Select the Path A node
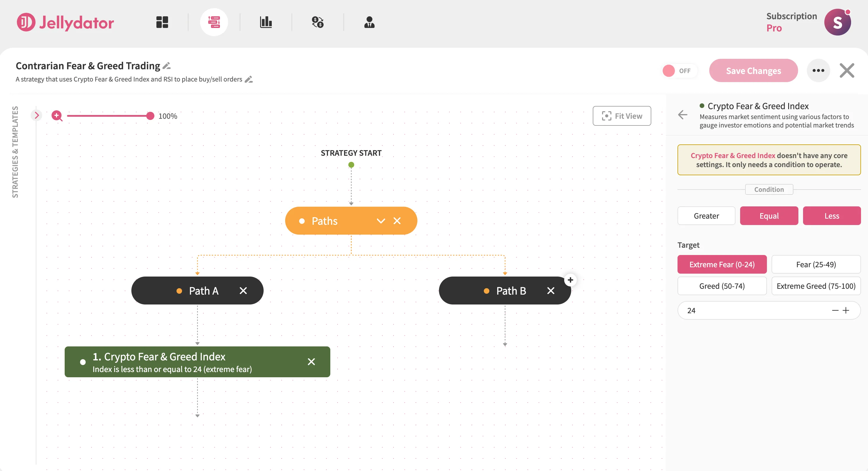 [197, 291]
